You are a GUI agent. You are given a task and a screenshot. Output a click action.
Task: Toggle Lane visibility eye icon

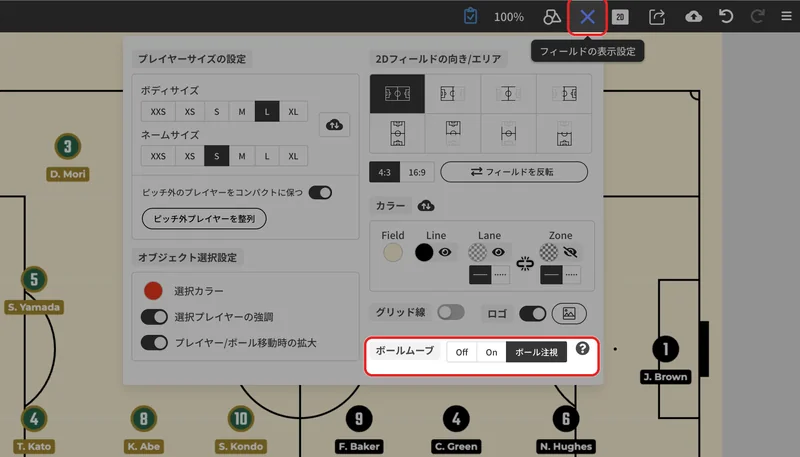coord(498,252)
